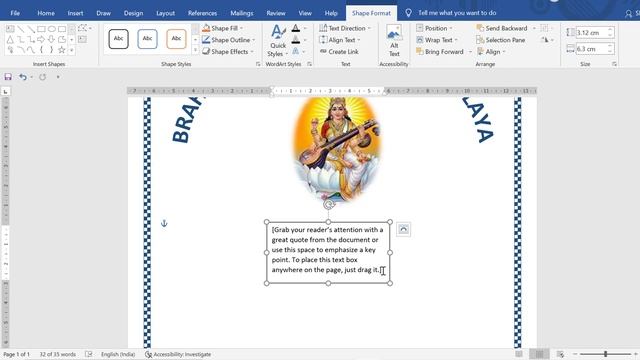
Task: Click the Redo icon in Quick Access Toolbar
Action: tap(42, 77)
